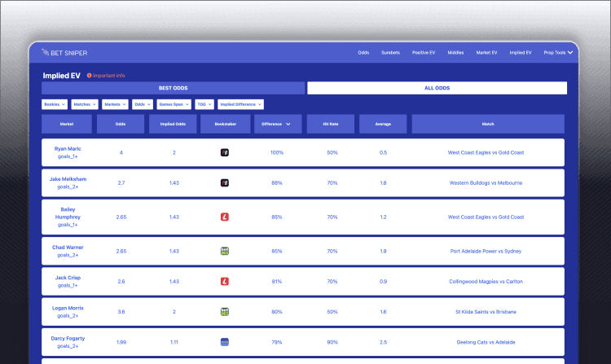Click the Odds column header
611x364 pixels.
click(x=121, y=124)
